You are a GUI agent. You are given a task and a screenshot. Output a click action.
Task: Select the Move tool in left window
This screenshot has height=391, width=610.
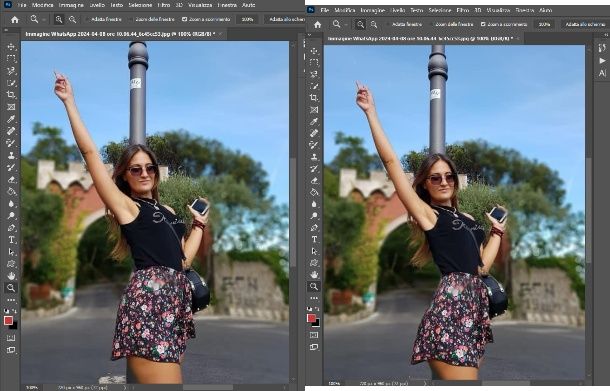tap(11, 47)
